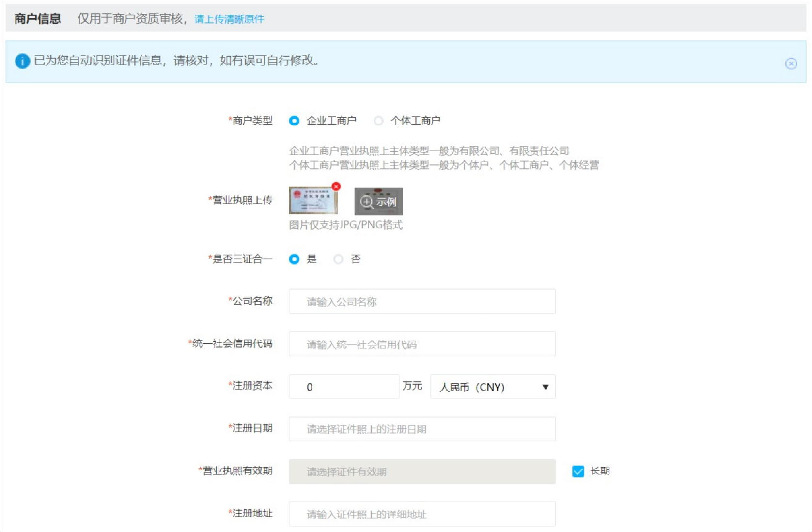
Task: Uncheck the 长期 validity checkbox
Action: click(578, 471)
